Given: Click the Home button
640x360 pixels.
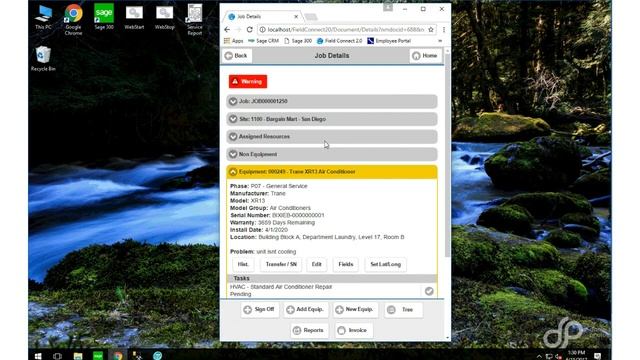Looking at the screenshot, I should click(425, 56).
